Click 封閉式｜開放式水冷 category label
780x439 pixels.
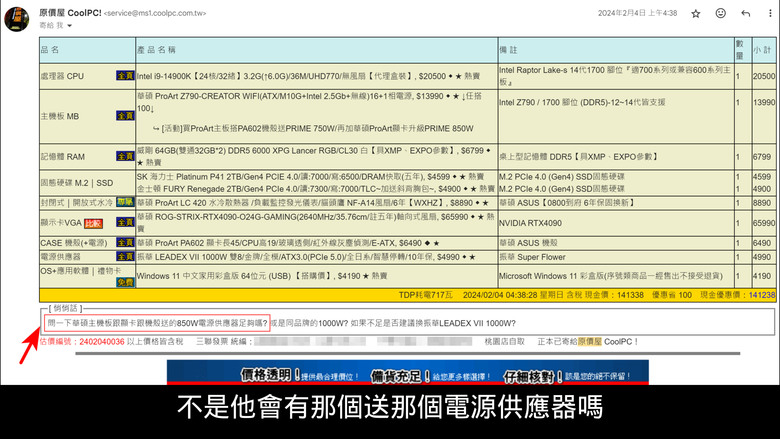[77, 203]
